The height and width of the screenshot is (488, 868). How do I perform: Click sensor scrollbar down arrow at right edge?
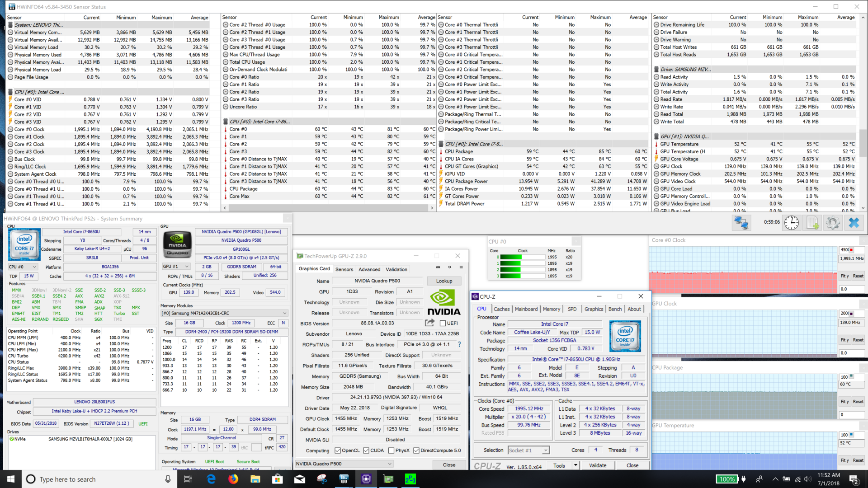coord(863,208)
